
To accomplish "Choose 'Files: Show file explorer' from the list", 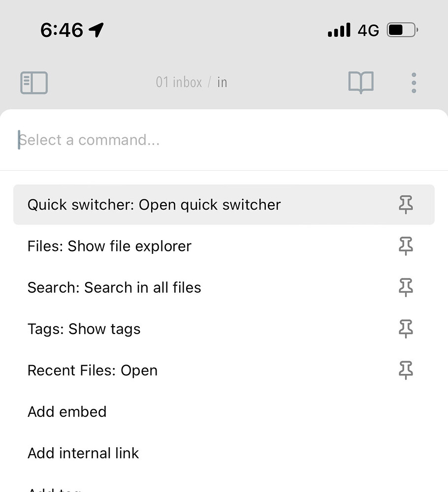I will (x=109, y=246).
